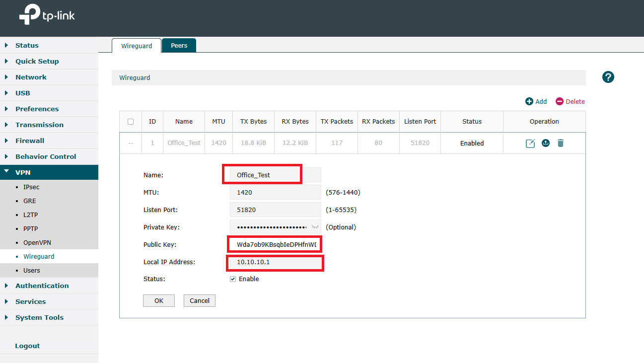This screenshot has width=644, height=363.
Task: Expand the Quick Setup section
Action: (49, 61)
